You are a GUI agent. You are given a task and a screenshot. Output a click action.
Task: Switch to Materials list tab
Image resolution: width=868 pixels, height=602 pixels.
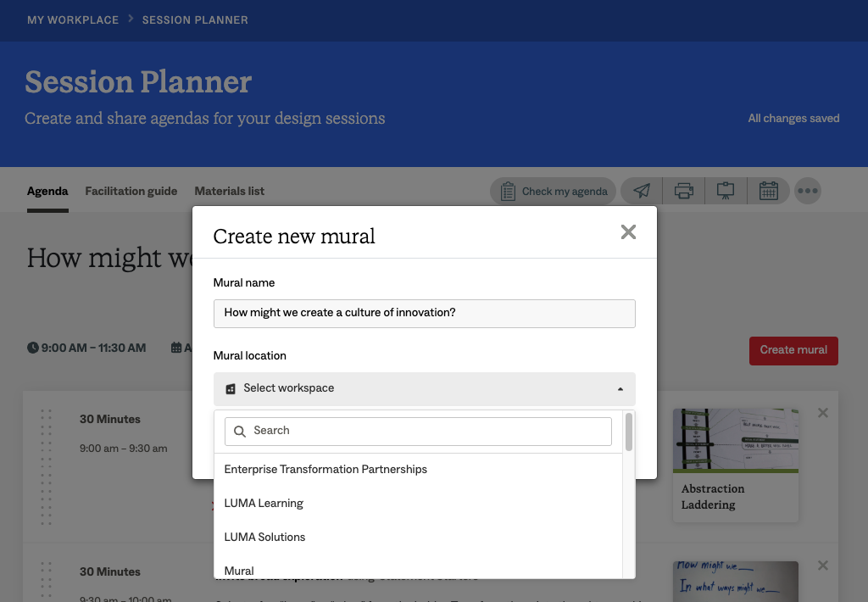[x=229, y=192]
